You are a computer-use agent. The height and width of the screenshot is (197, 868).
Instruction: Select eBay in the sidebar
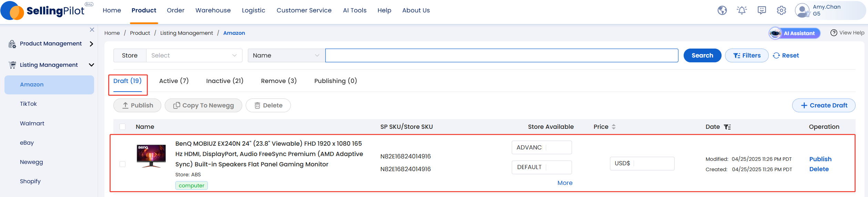coord(27,143)
